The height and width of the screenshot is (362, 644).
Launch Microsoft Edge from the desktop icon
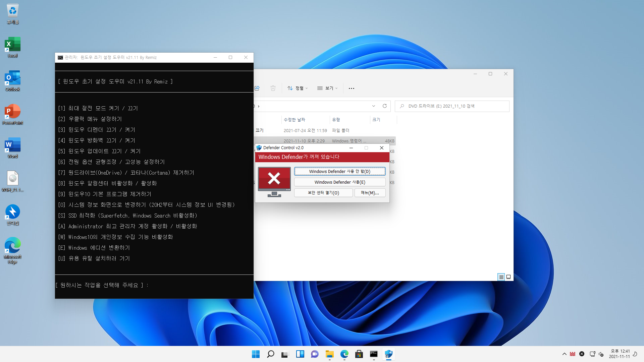point(12,250)
